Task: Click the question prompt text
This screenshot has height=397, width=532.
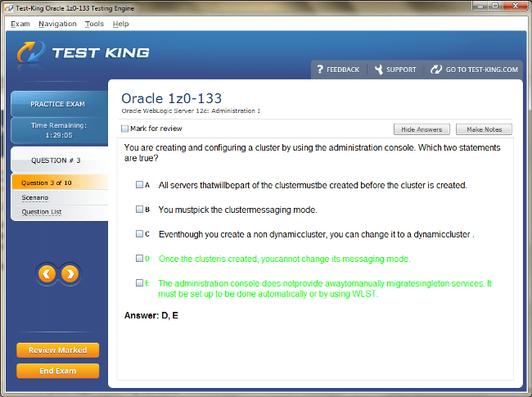Action: [312, 153]
